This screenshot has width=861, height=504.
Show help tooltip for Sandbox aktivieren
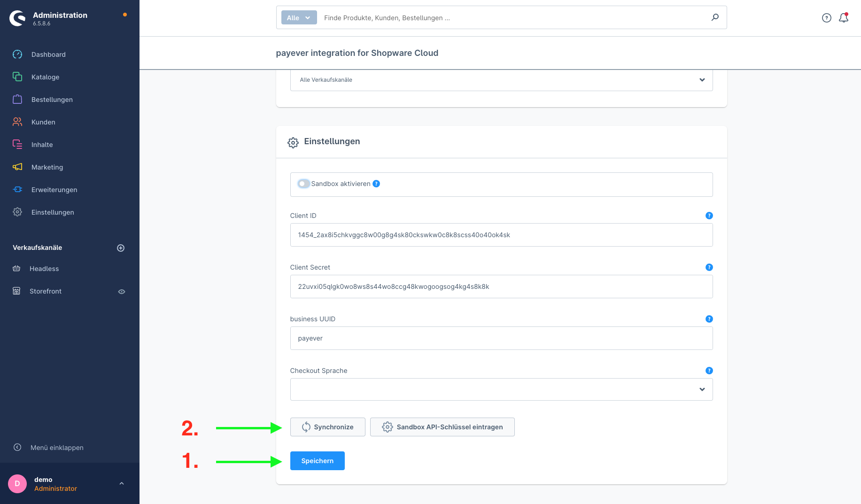tap(376, 184)
